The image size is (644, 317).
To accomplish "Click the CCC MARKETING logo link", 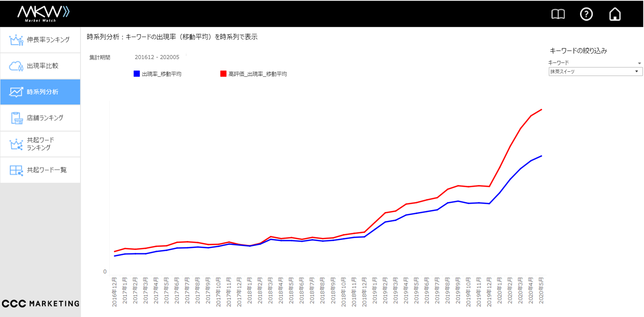I will pyautogui.click(x=41, y=303).
